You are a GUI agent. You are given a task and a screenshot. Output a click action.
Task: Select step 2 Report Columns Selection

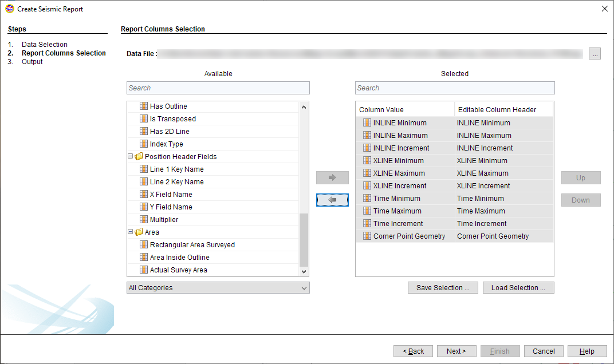pos(64,53)
